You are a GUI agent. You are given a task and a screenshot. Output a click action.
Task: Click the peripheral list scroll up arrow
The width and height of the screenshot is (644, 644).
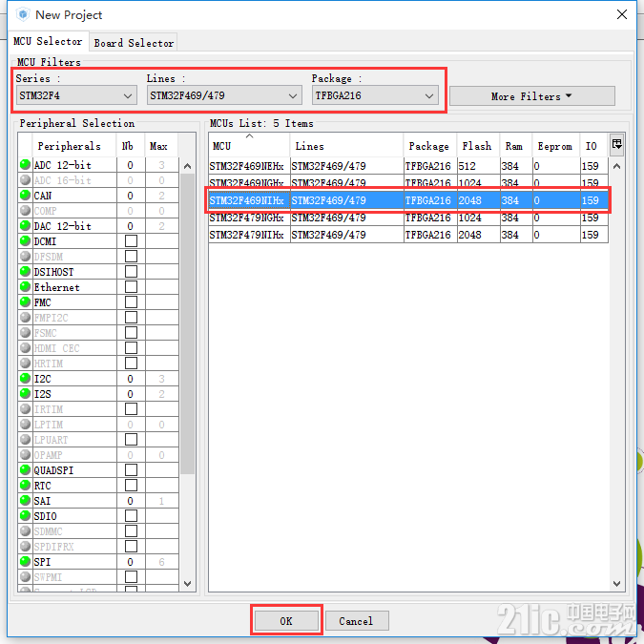(x=187, y=166)
